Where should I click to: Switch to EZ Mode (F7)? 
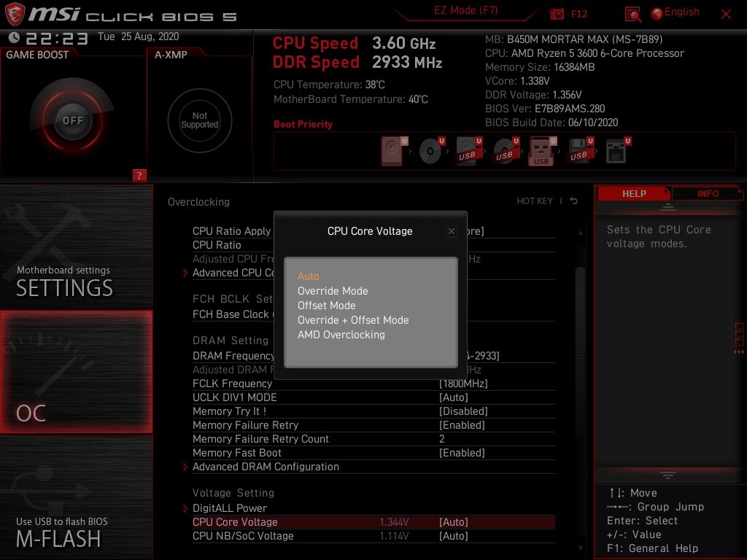pyautogui.click(x=465, y=10)
